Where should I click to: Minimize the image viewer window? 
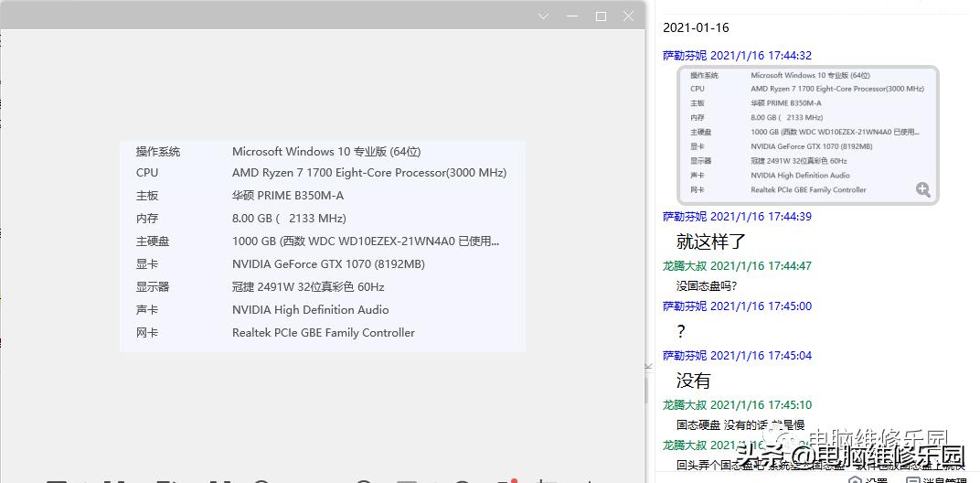572,16
